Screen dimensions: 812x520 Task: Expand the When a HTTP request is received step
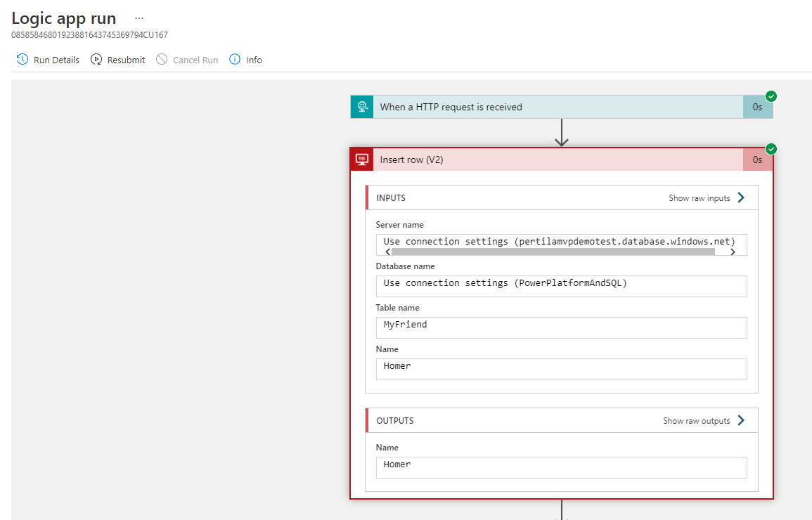point(555,107)
